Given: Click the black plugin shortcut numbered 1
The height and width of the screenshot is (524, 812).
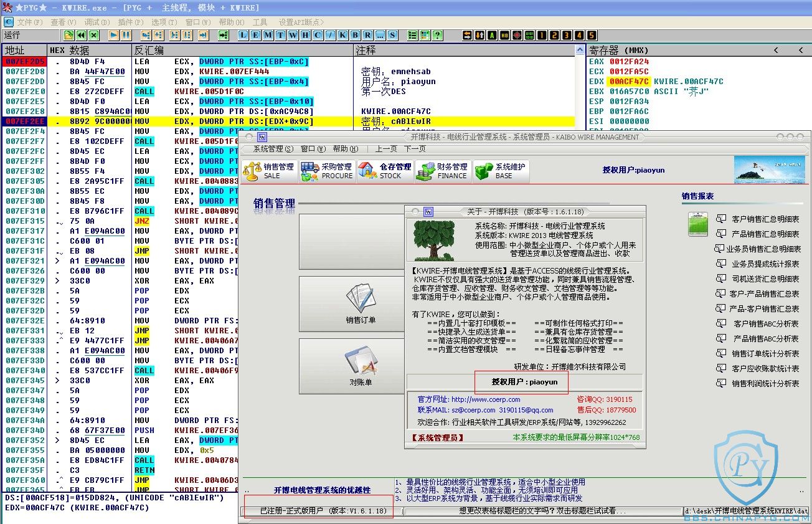Looking at the screenshot, I should click(541, 35).
